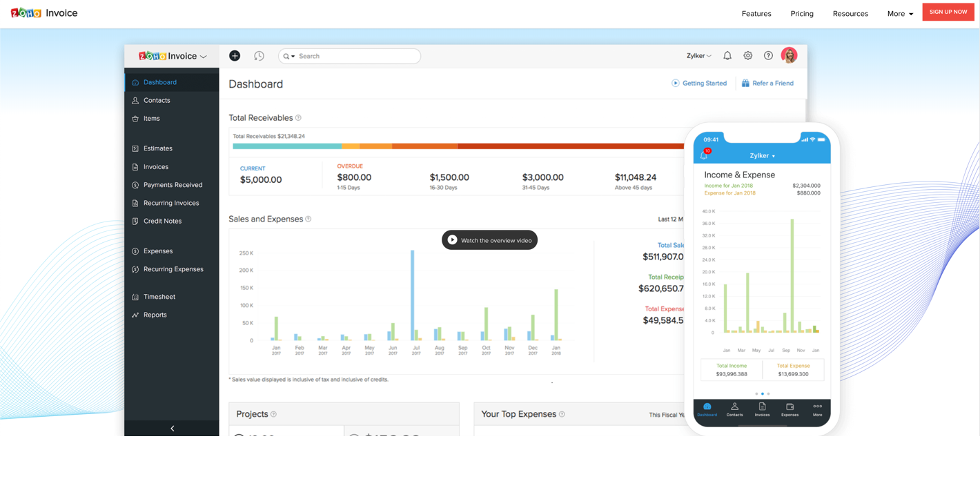
Task: Click the red segment of the receivables bar
Action: point(570,146)
